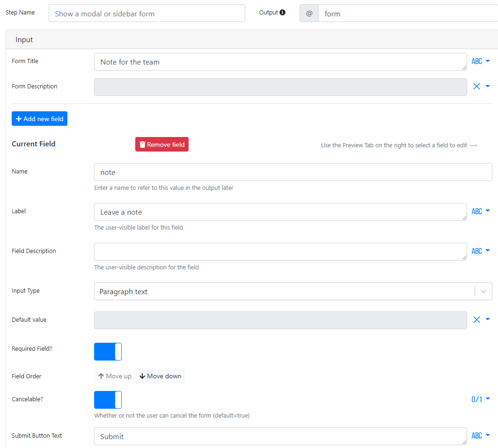Click the Output info icon
This screenshot has width=498, height=448.
[x=282, y=12]
